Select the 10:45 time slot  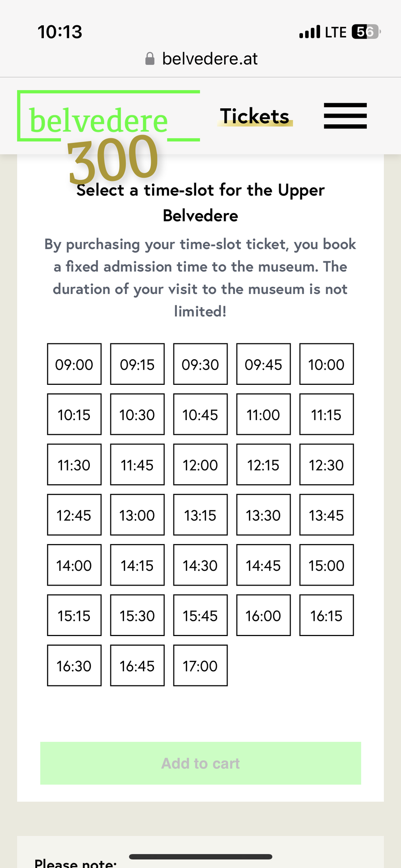click(x=200, y=414)
